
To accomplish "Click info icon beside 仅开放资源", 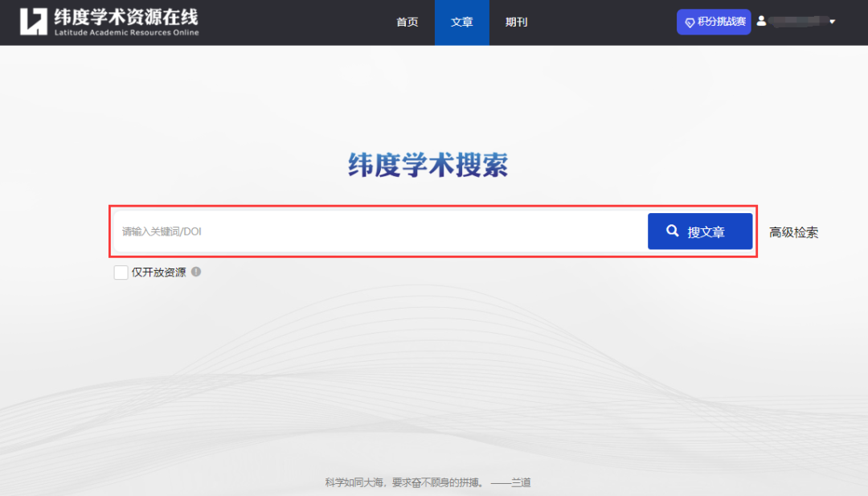I will pos(196,272).
